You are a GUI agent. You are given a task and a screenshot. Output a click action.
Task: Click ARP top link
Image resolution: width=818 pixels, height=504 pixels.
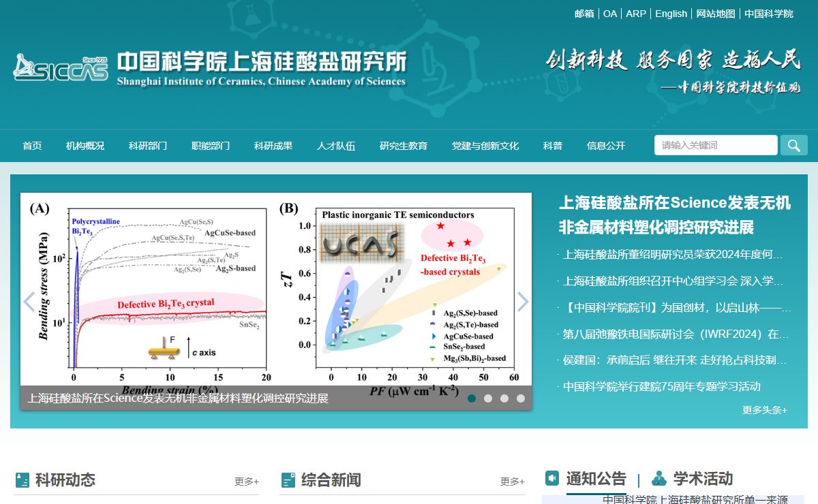(x=636, y=14)
